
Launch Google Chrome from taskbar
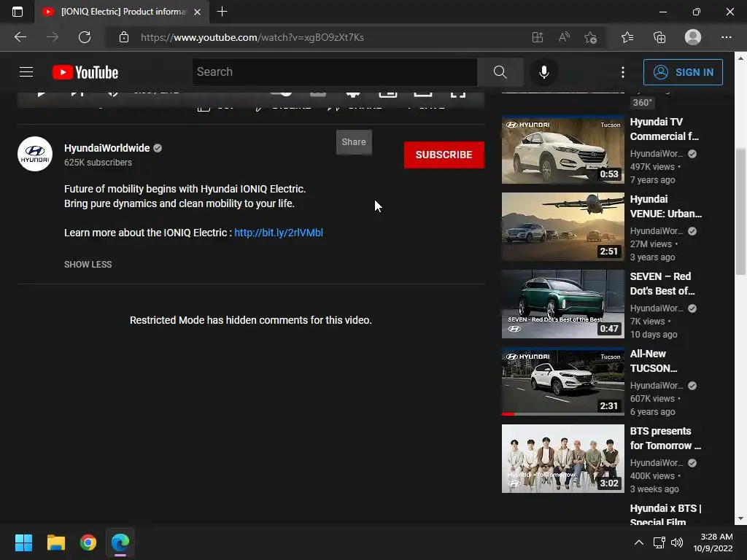click(88, 542)
